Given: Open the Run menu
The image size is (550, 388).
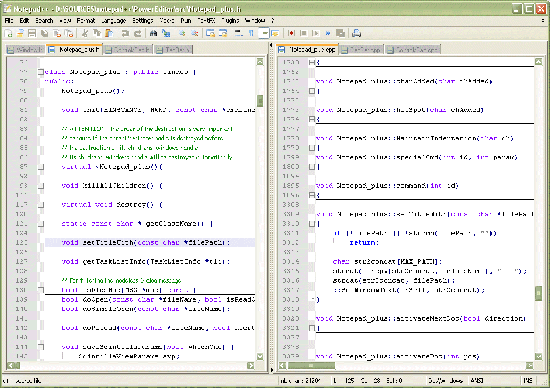Looking at the screenshot, I should (186, 21).
